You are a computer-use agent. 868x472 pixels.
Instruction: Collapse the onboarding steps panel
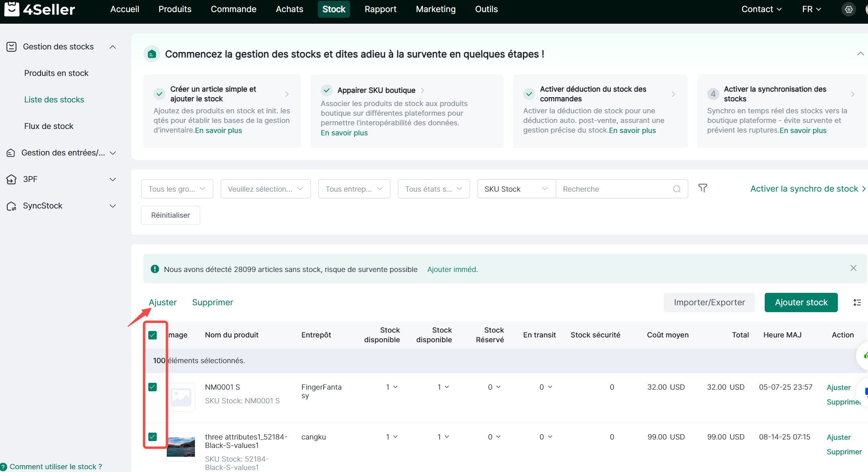(x=860, y=54)
